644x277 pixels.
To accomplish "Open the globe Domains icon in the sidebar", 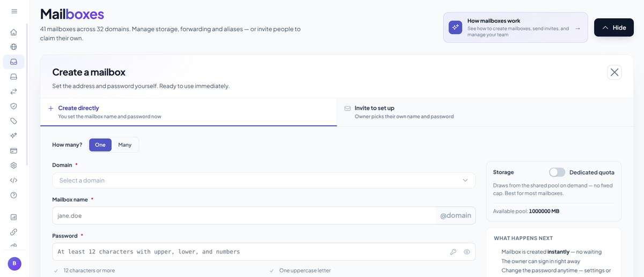I will pos(14,47).
